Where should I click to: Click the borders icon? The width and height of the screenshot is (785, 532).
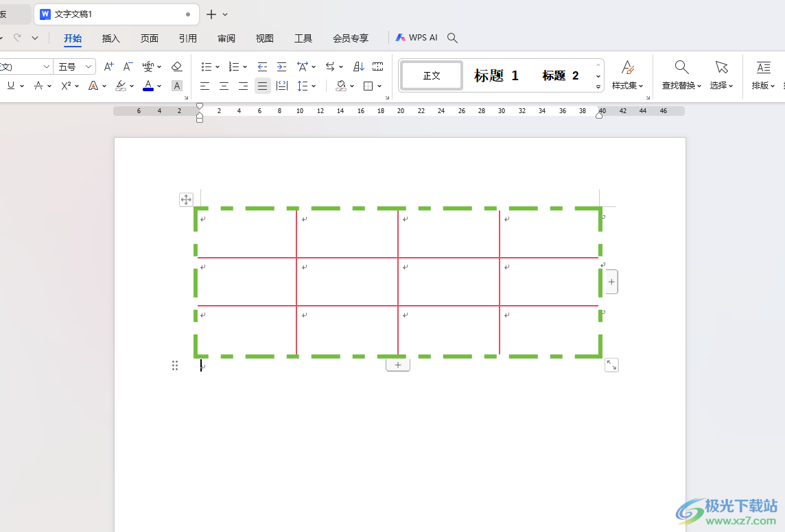pos(368,86)
